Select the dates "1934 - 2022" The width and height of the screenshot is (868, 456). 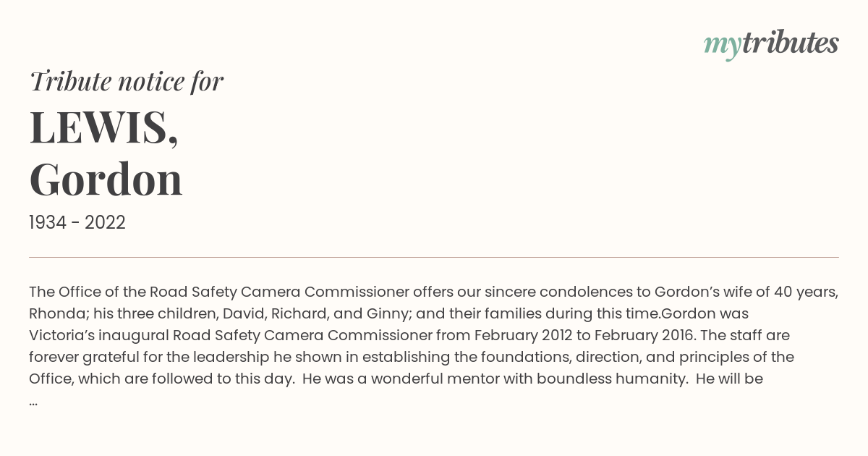click(77, 223)
